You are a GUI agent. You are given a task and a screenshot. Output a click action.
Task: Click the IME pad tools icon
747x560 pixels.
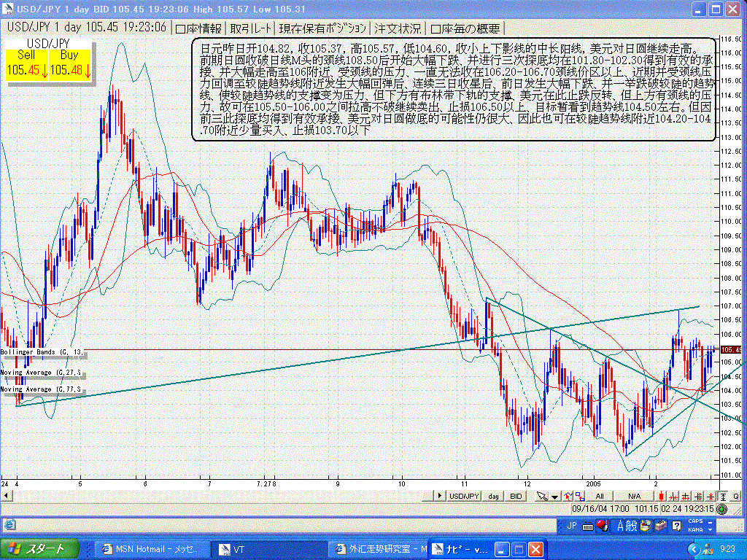tap(646, 526)
